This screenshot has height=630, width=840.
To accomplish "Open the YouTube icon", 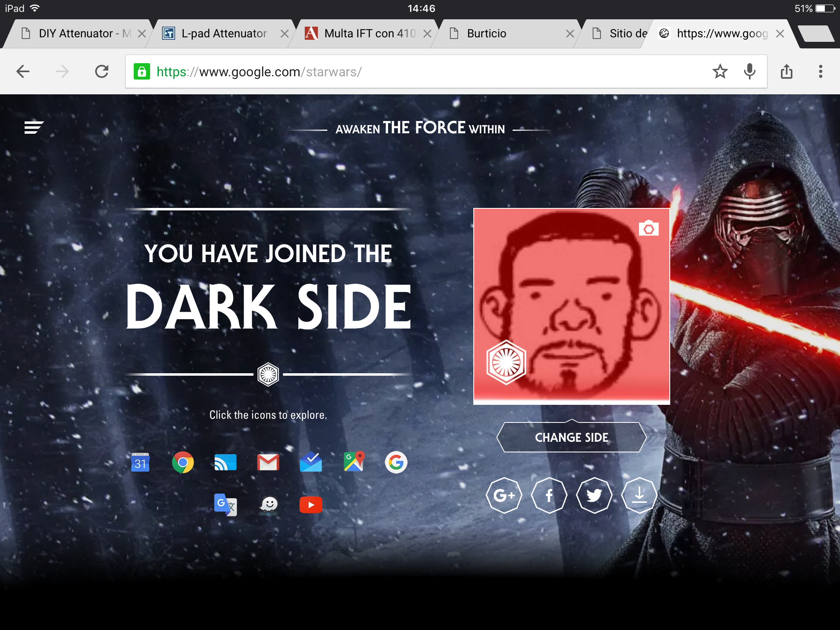I will [x=311, y=505].
